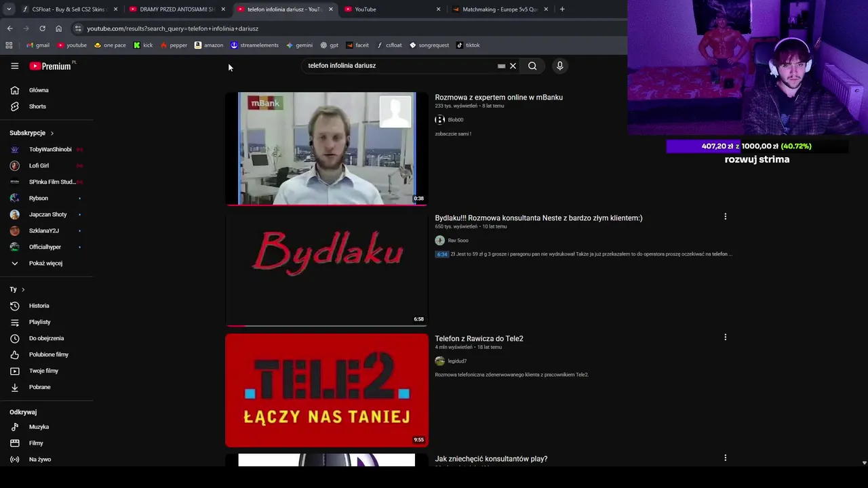Open options menu for Telefon z Rawicza video
The width and height of the screenshot is (868, 488).
tap(725, 338)
